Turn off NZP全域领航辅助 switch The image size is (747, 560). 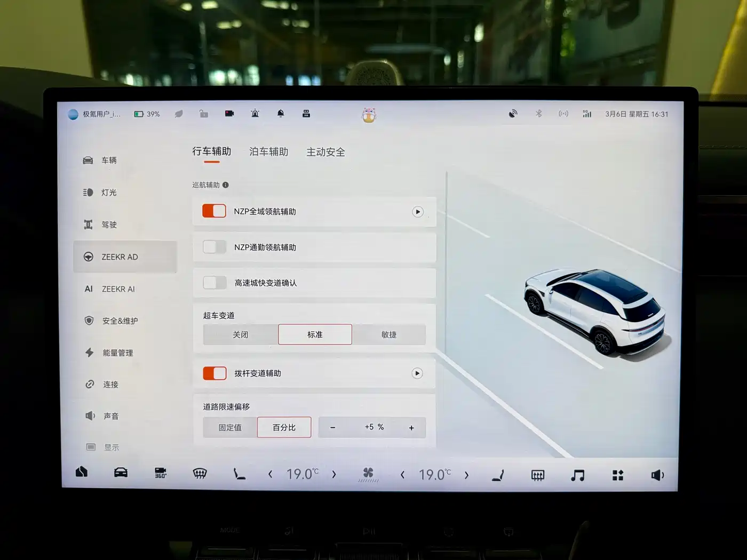[214, 211]
